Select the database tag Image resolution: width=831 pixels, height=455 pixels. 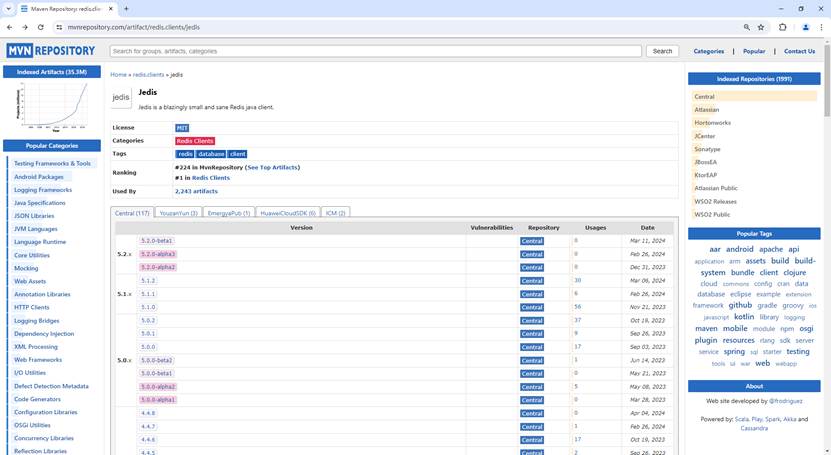pyautogui.click(x=211, y=154)
